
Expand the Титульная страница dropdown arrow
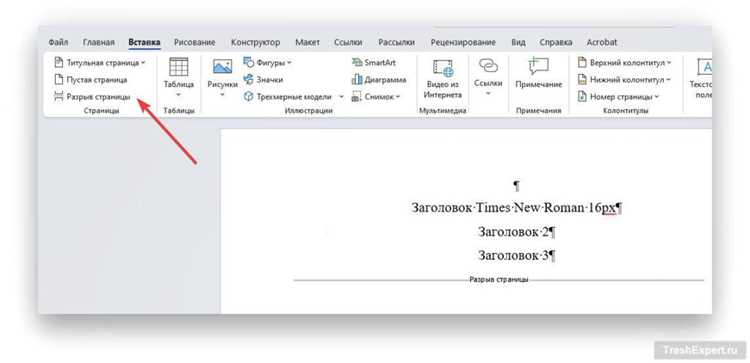(143, 63)
